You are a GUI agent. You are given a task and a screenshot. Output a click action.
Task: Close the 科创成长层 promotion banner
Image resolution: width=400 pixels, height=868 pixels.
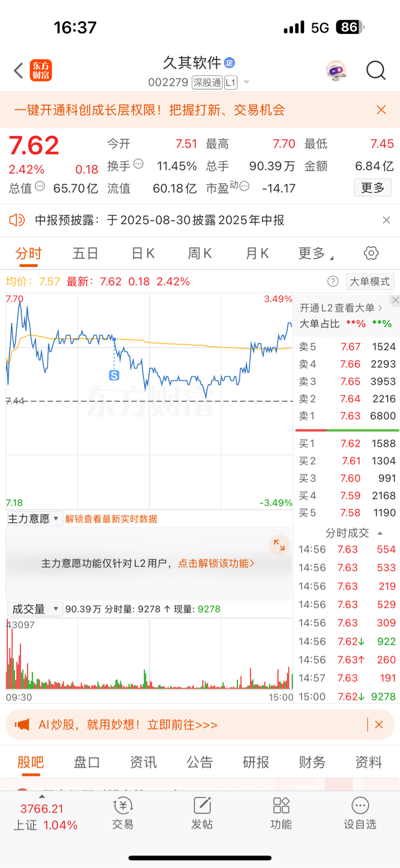click(x=381, y=109)
